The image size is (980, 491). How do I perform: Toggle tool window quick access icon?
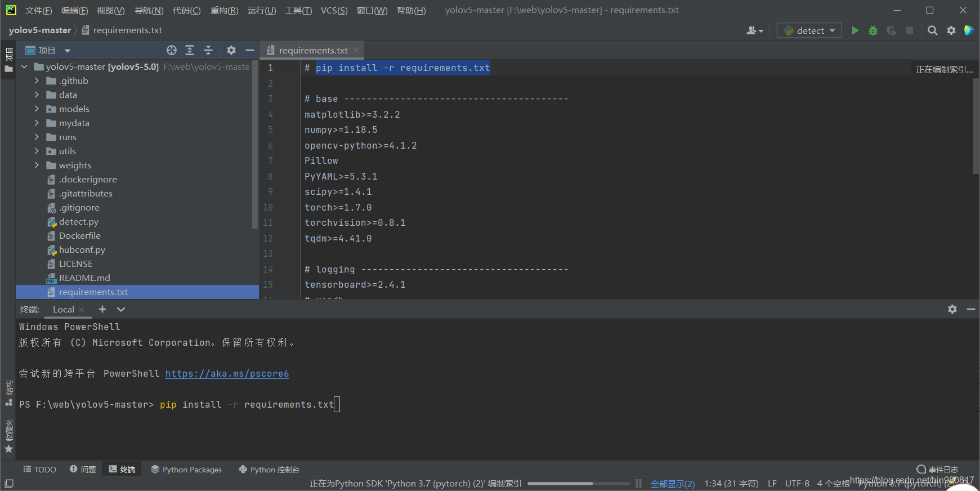pyautogui.click(x=9, y=484)
